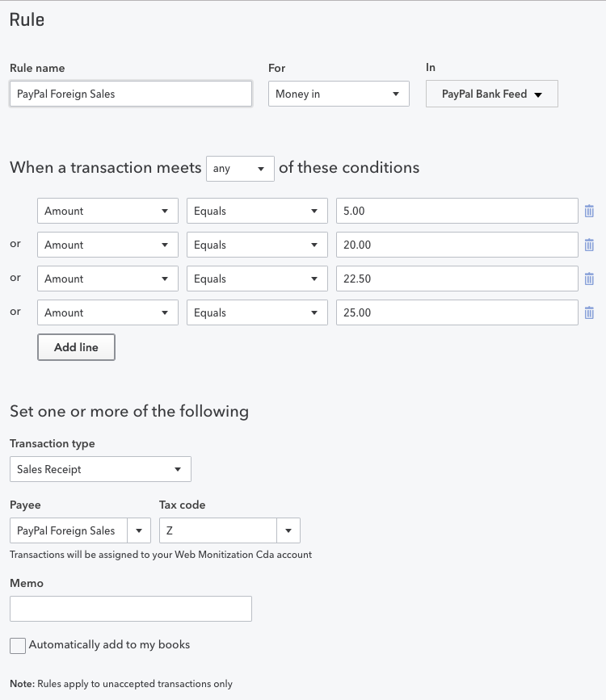The width and height of the screenshot is (606, 700).
Task: Edit the 22.50 amount value field
Action: point(457,279)
